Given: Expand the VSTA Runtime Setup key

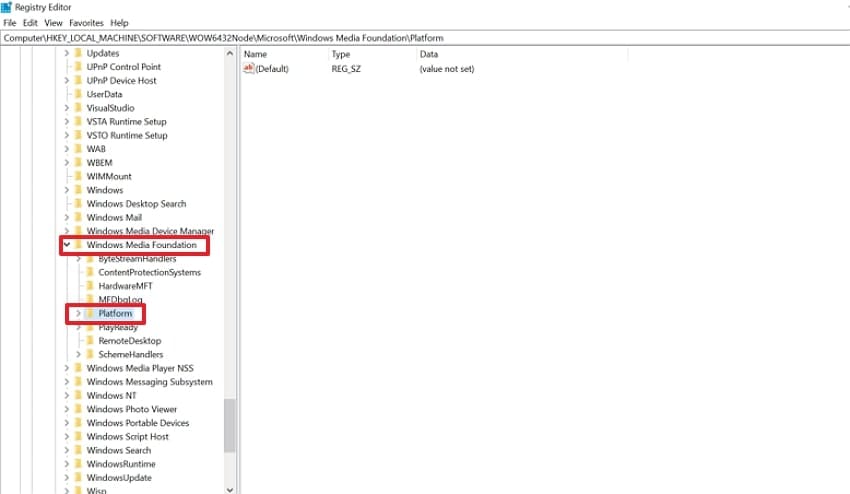Looking at the screenshot, I should [67, 121].
